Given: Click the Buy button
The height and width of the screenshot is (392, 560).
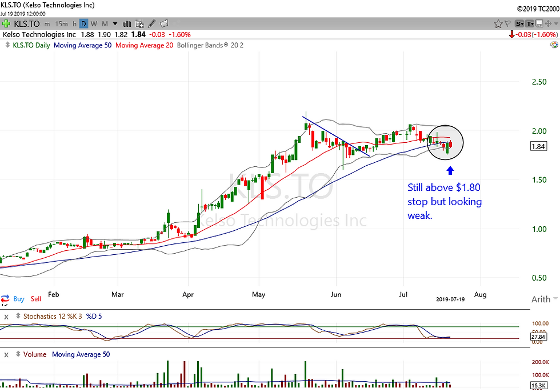Looking at the screenshot, I should (19, 299).
